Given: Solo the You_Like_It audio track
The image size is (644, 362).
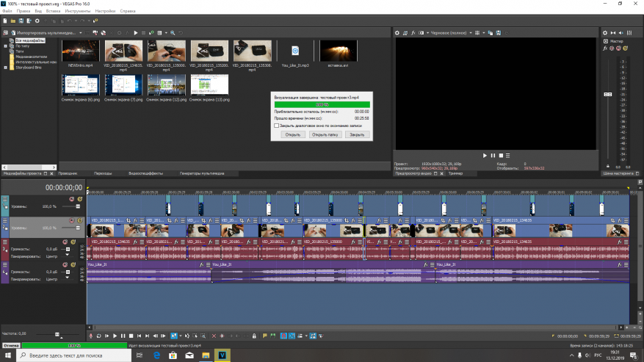Looking at the screenshot, I should (73, 264).
